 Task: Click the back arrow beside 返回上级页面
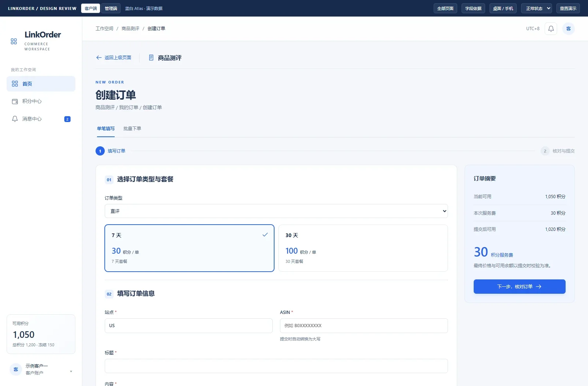(99, 58)
